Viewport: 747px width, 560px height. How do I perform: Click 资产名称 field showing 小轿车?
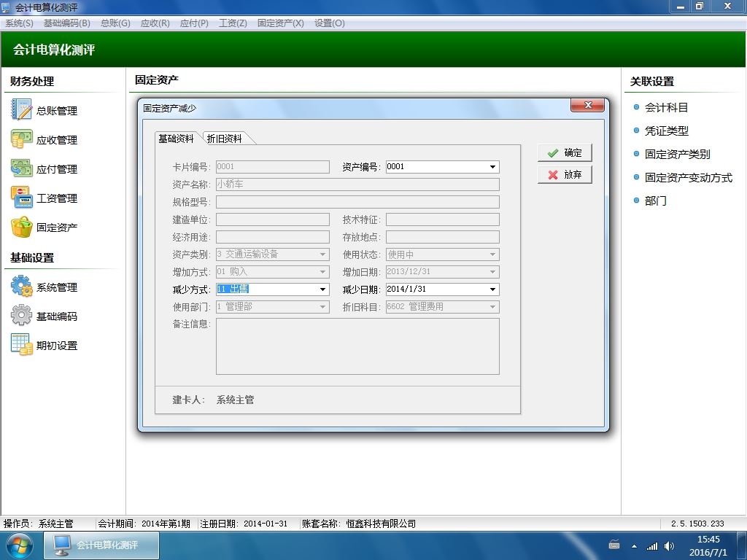(357, 184)
